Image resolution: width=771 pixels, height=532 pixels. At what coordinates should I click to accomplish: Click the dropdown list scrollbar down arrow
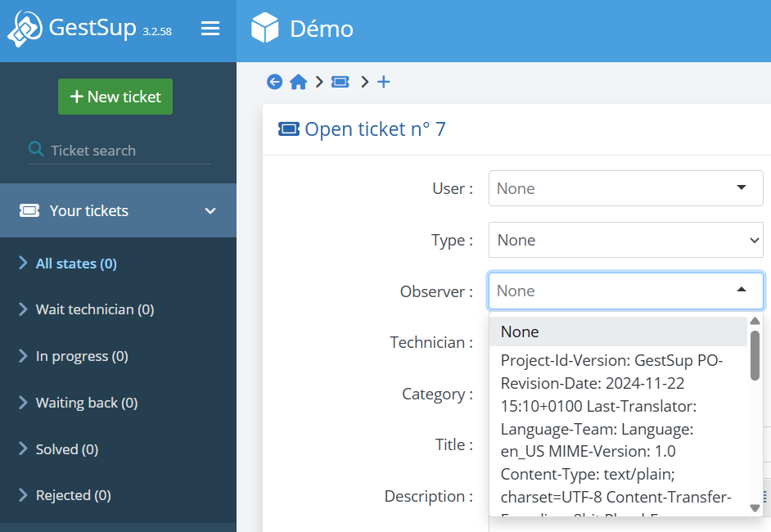pos(755,508)
